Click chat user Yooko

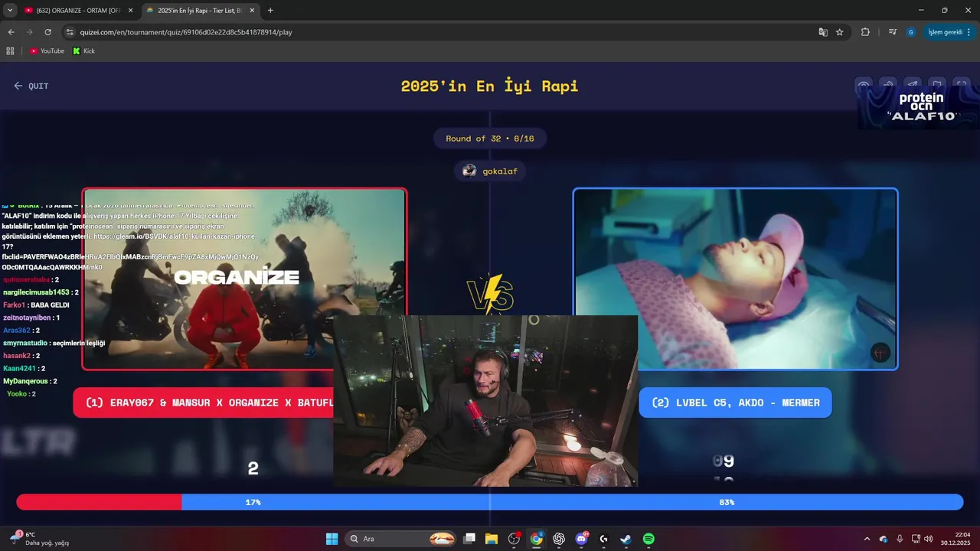pyautogui.click(x=17, y=393)
